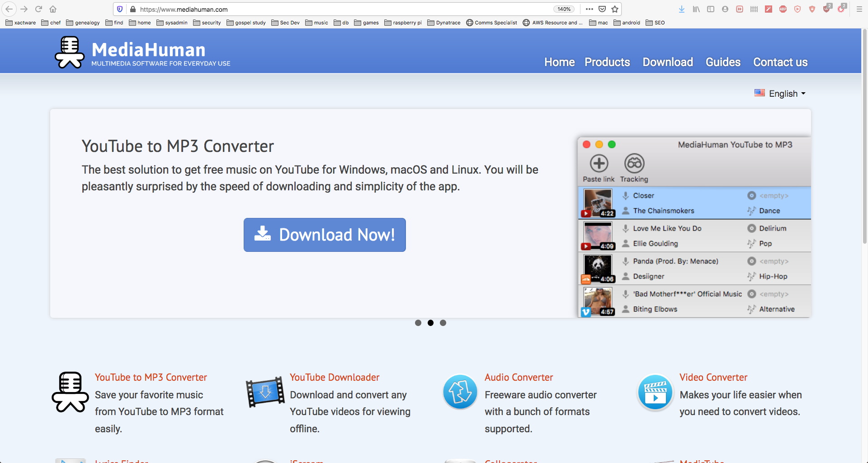Open the YouTube to MP3 Converter link
The width and height of the screenshot is (868, 463).
click(x=151, y=377)
